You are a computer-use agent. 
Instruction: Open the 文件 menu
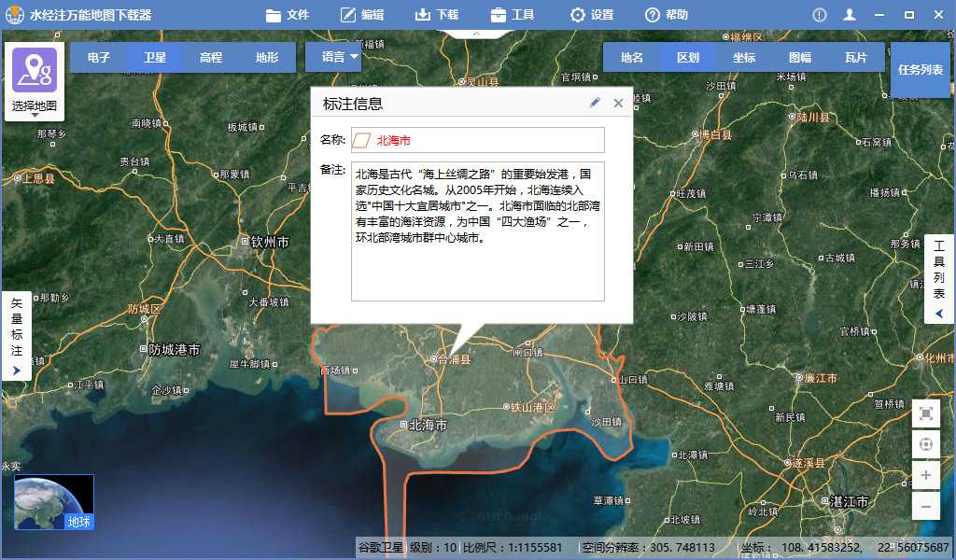(x=288, y=15)
